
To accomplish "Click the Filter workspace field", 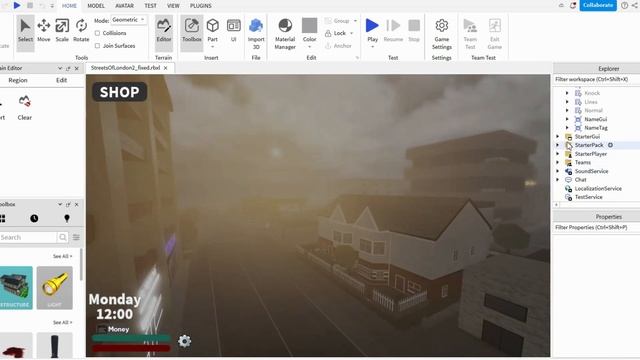I will 597,79.
